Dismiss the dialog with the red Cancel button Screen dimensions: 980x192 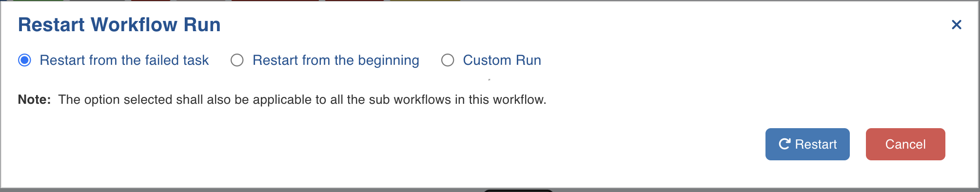point(905,144)
